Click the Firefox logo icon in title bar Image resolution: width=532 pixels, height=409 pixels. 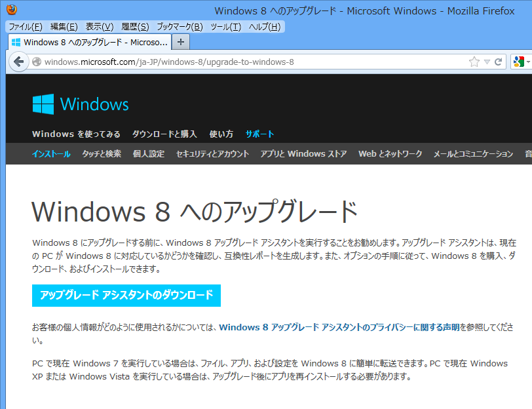click(12, 9)
